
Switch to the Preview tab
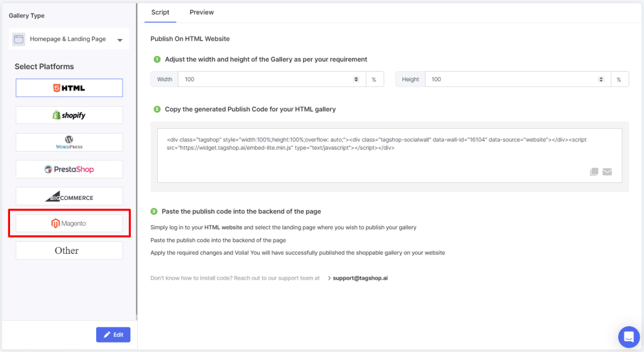(201, 13)
